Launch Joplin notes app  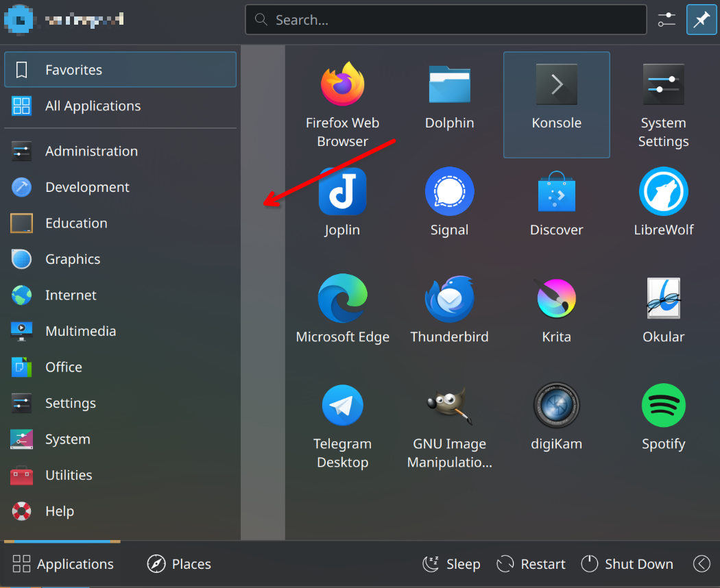point(342,202)
